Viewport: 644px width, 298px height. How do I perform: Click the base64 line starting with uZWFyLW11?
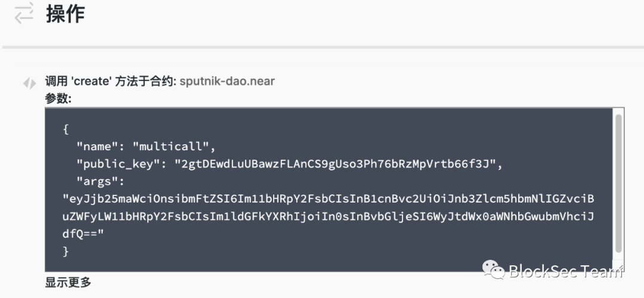click(328, 216)
